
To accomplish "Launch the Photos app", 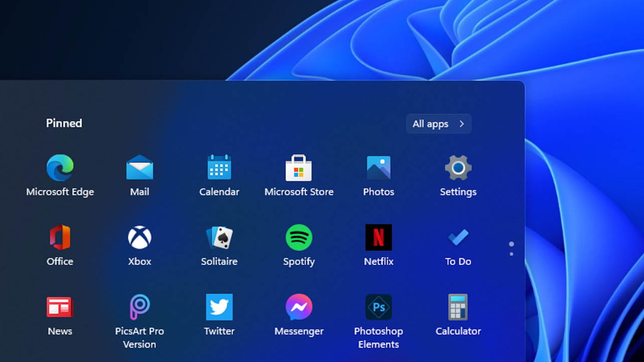I will (378, 168).
